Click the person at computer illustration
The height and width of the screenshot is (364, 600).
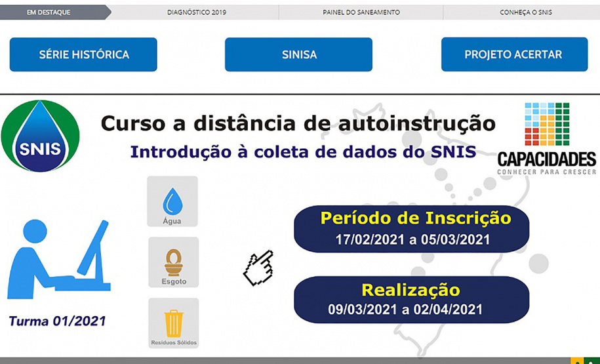[x=59, y=259]
